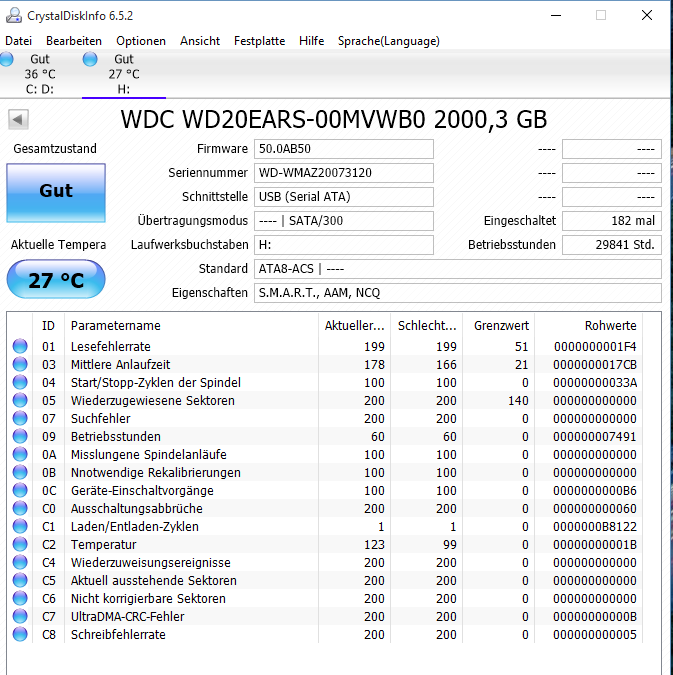The image size is (673, 675).
Task: Click the Schreibfehlerrate parameter name
Action: [x=118, y=635]
